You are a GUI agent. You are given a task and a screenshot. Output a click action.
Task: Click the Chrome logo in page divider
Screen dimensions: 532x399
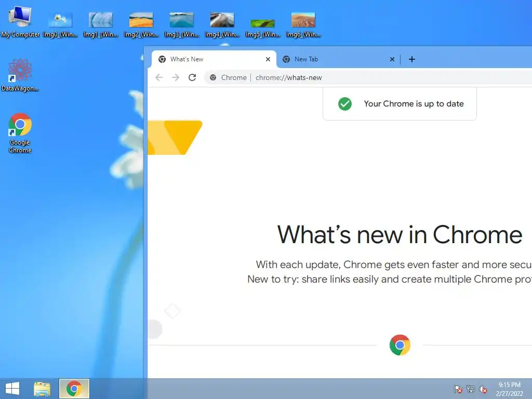(400, 345)
